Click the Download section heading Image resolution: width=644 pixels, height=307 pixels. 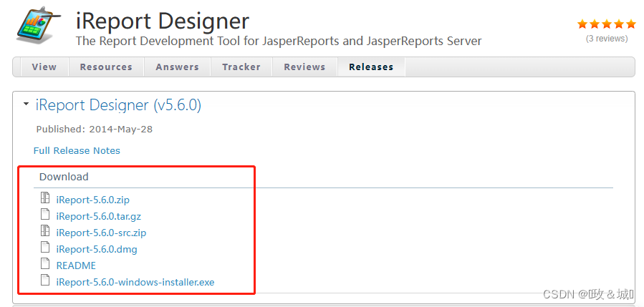(x=64, y=177)
